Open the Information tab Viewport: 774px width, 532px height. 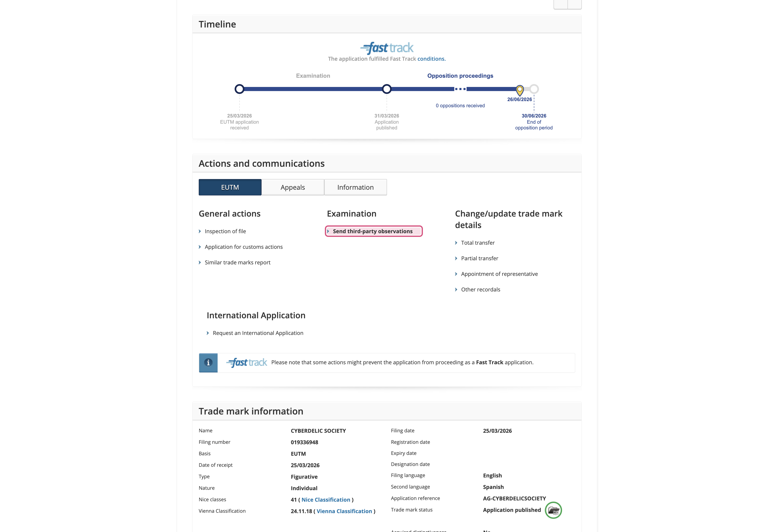[x=355, y=187]
